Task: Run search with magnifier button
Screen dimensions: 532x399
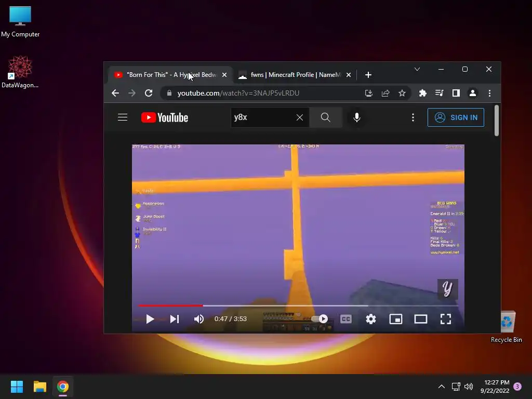Action: (325, 117)
